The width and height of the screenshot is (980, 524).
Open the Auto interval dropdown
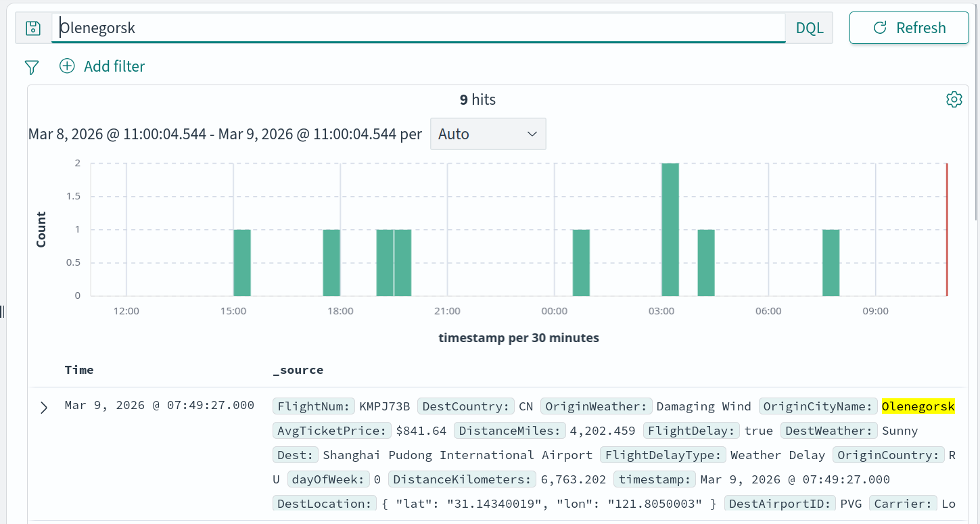tap(488, 134)
